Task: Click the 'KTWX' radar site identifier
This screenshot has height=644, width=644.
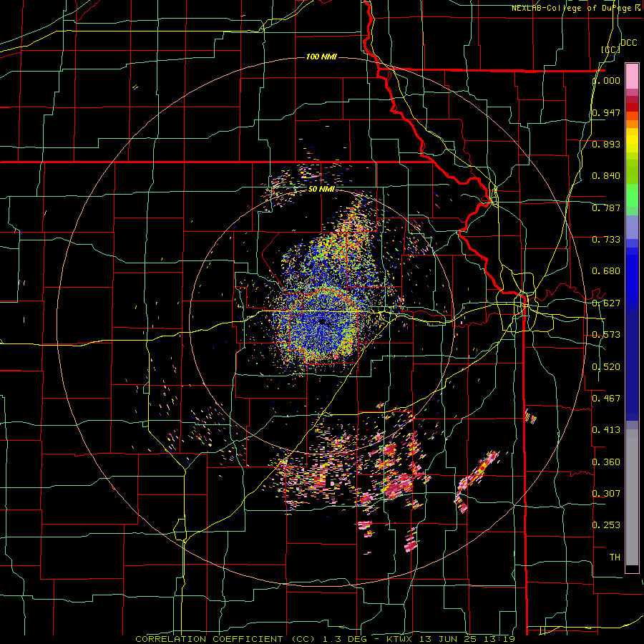Action: tap(400, 639)
